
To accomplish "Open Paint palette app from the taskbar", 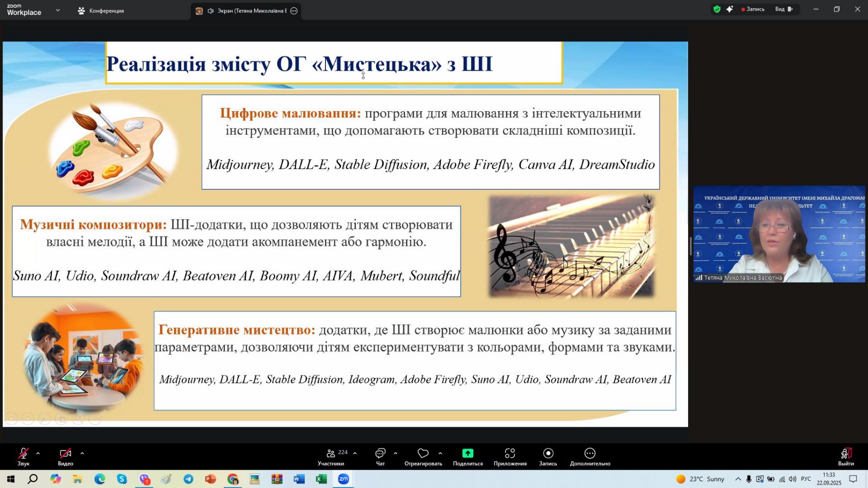I will (166, 479).
